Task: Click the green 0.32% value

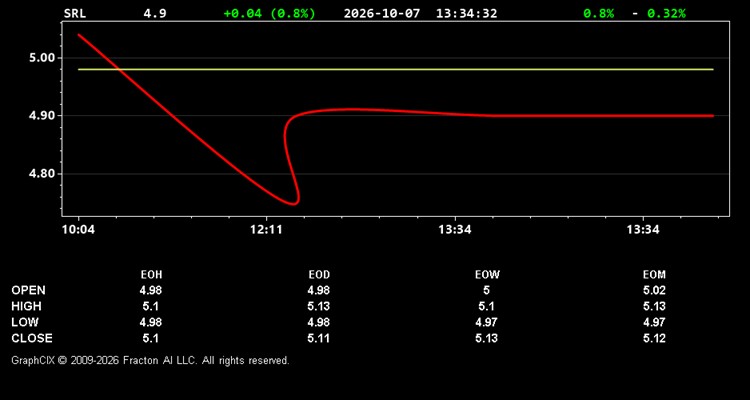Action: pyautogui.click(x=666, y=13)
